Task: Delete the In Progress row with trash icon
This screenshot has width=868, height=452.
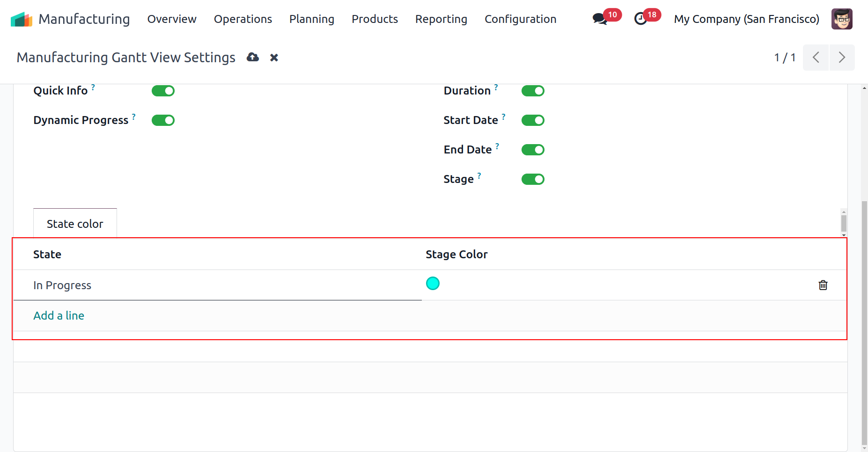Action: click(x=823, y=285)
